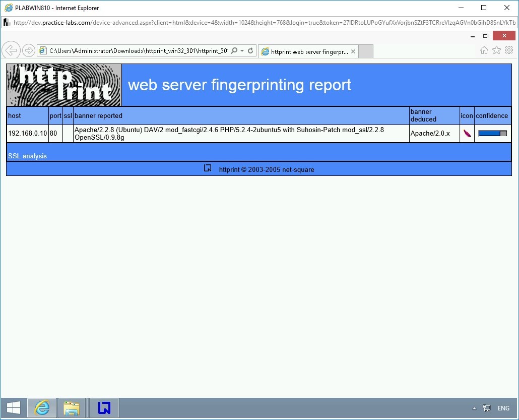519x420 pixels.
Task: Click the confidence level bar
Action: [x=492, y=134]
